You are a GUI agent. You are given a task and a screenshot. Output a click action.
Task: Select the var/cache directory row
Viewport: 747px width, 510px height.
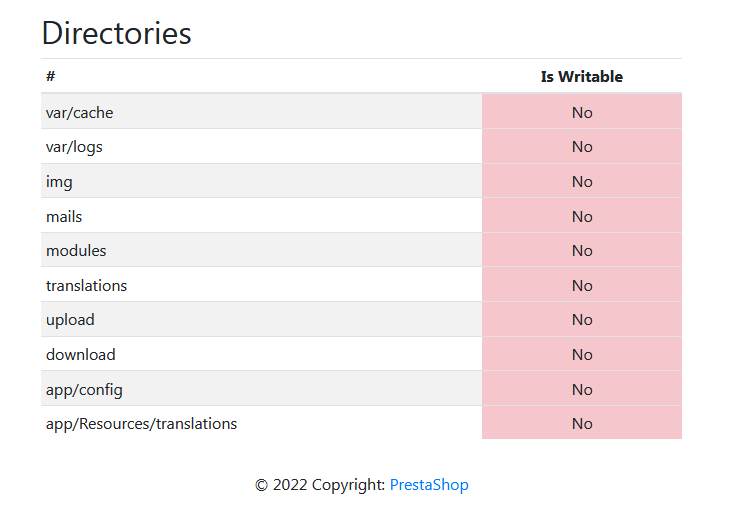80,113
